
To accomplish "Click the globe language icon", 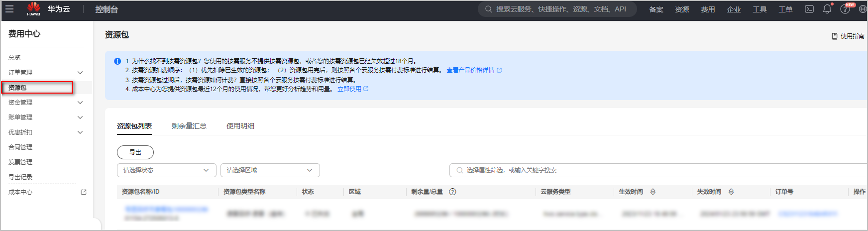I will (x=863, y=9).
